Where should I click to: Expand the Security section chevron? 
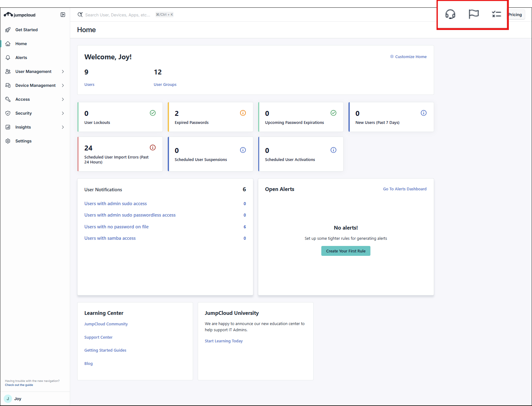(x=63, y=113)
